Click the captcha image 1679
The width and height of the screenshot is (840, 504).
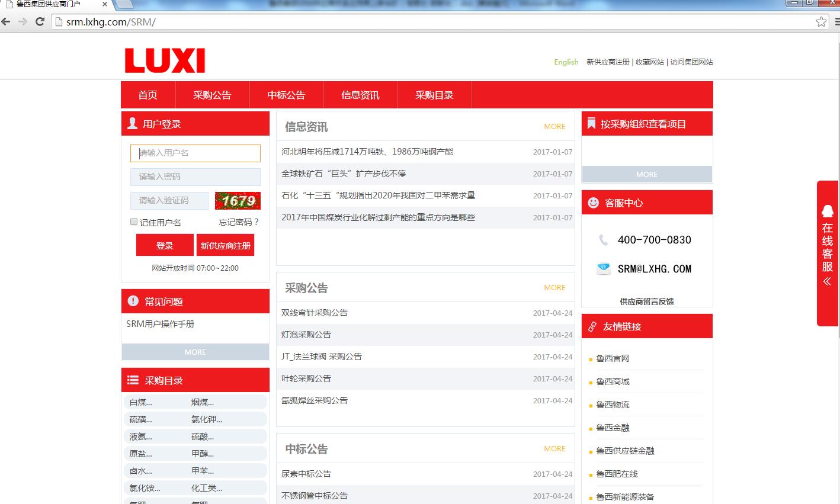[238, 201]
